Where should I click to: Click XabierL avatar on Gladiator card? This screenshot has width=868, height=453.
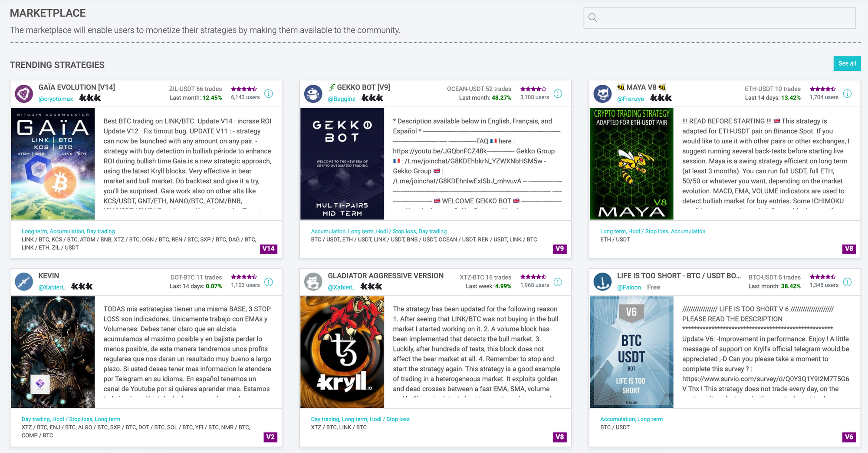tap(313, 282)
